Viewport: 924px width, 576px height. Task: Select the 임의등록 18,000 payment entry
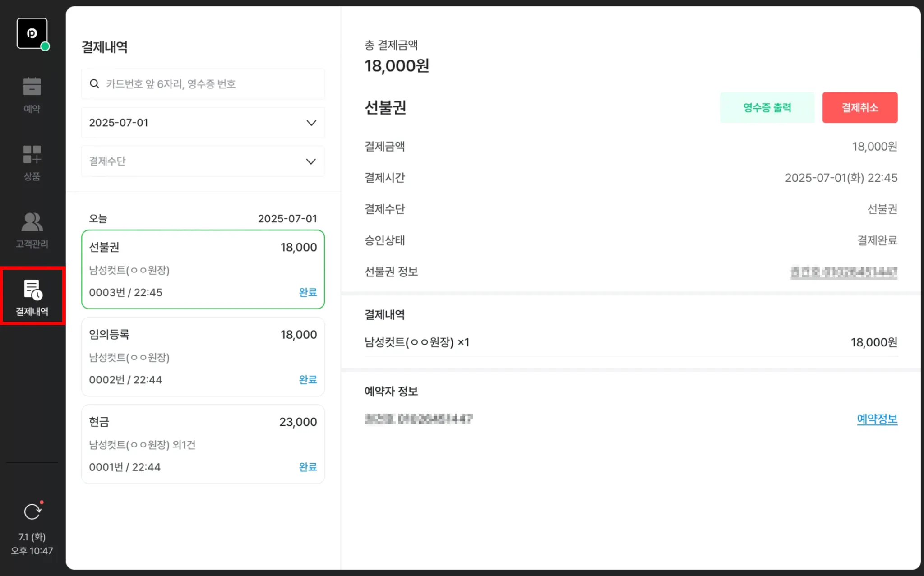tap(203, 356)
